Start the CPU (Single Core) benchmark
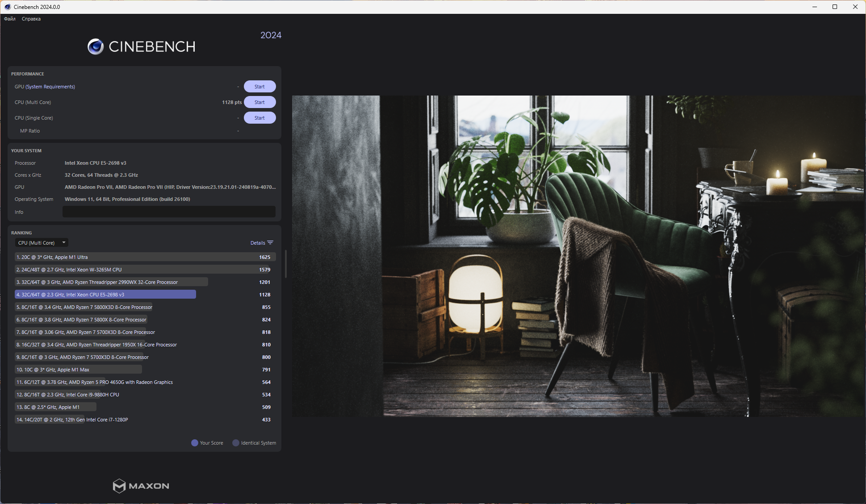The image size is (866, 504). (259, 118)
